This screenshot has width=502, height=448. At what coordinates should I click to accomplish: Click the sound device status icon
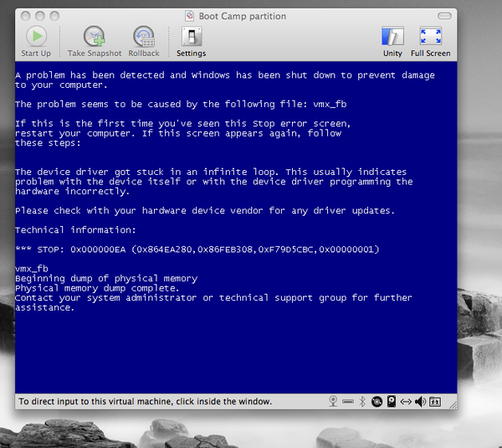[x=420, y=401]
